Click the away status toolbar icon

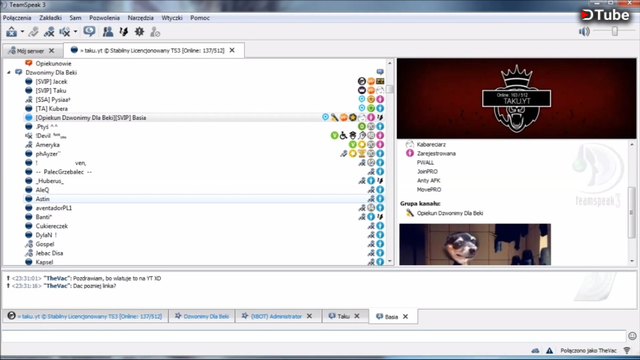[11, 32]
